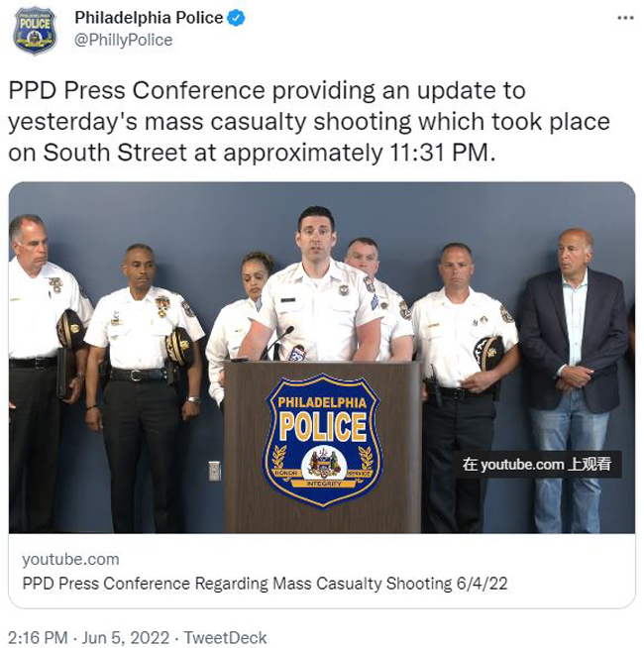Open the Philadelphia Police profile avatar

[35, 30]
